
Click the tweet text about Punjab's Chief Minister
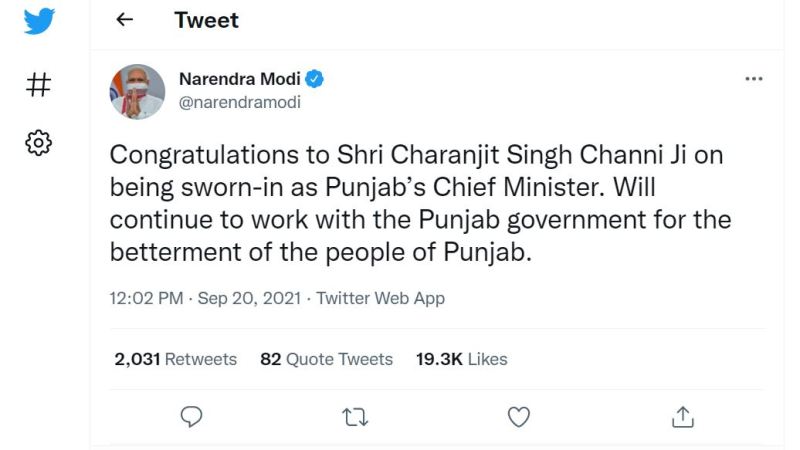click(421, 203)
